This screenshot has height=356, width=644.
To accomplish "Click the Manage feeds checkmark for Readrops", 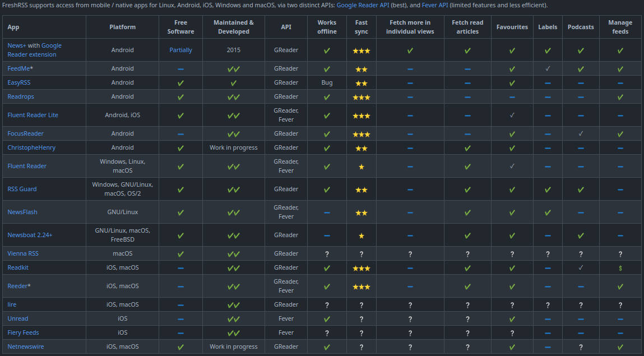I will (620, 97).
